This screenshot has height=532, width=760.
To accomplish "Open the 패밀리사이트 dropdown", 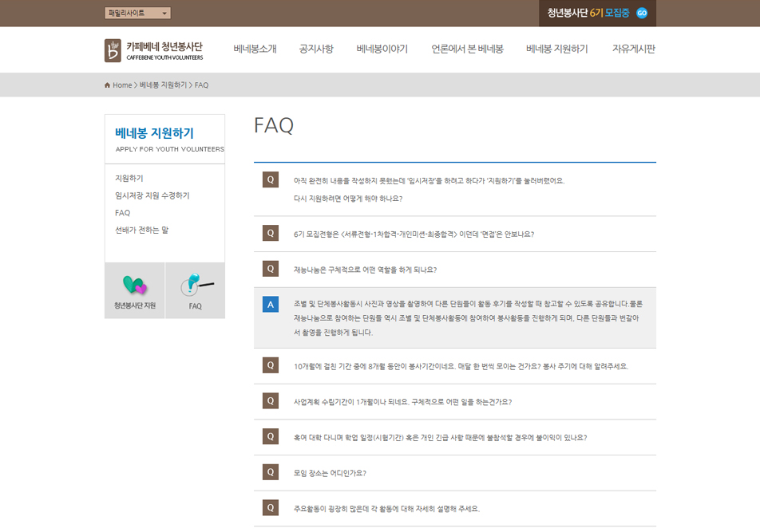I will point(137,13).
